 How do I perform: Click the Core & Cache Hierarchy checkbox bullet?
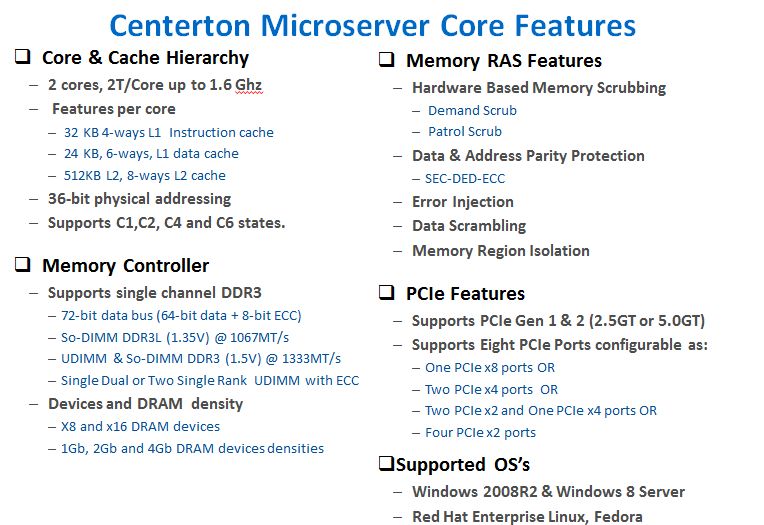22,57
